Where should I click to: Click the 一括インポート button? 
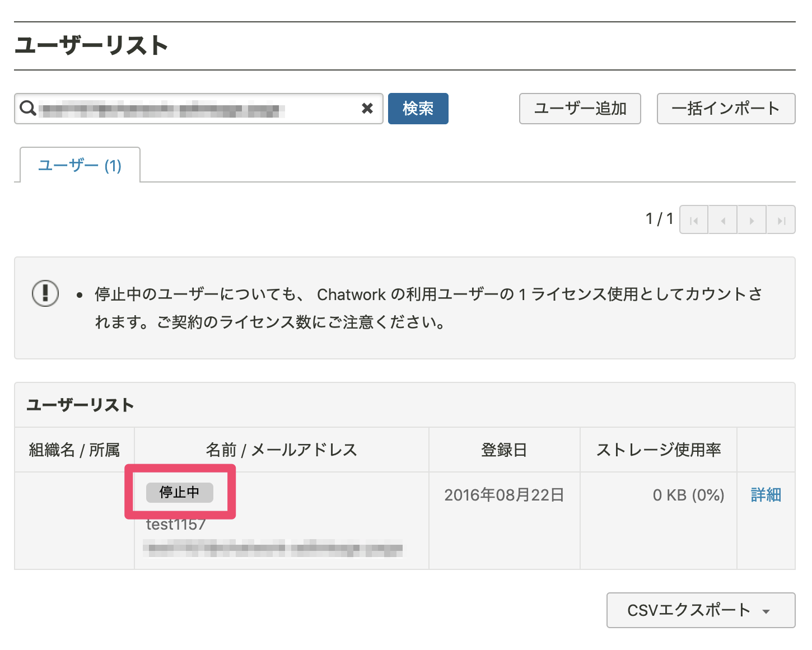tap(726, 109)
